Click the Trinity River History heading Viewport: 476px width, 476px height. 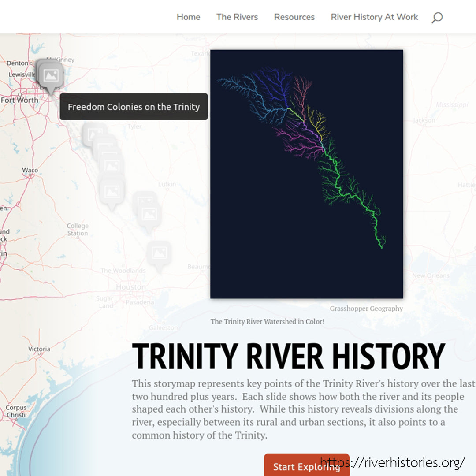coord(288,356)
